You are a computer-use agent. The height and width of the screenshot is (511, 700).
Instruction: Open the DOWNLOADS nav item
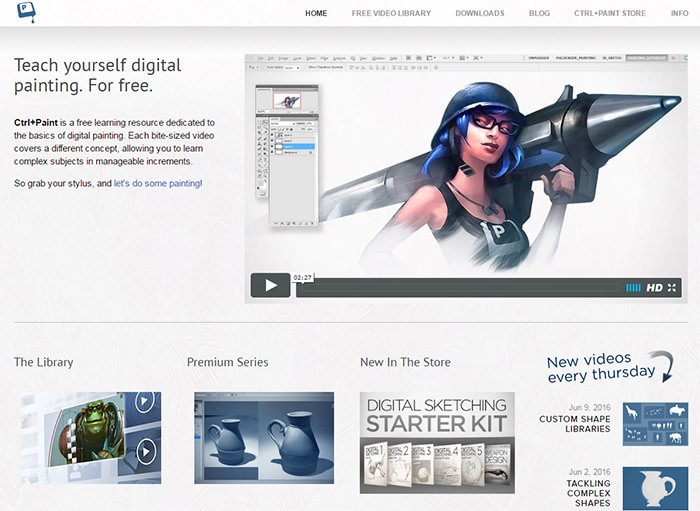pyautogui.click(x=479, y=13)
